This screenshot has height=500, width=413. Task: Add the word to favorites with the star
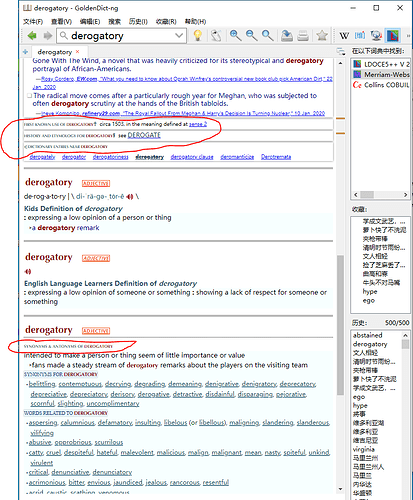[322, 35]
